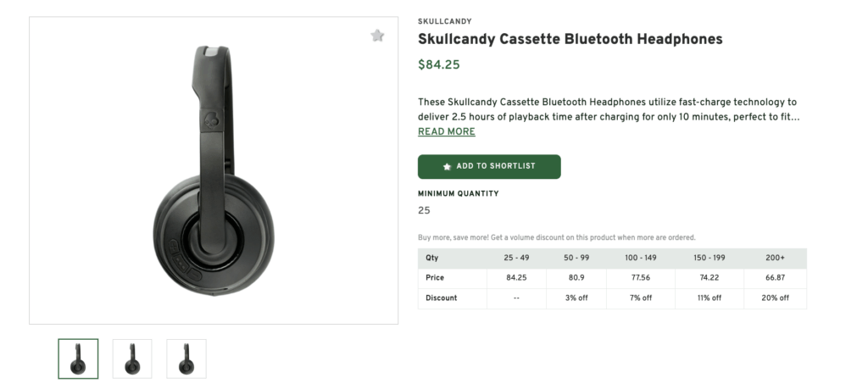
Task: Click the minimum quantity value 25
Action: point(424,210)
